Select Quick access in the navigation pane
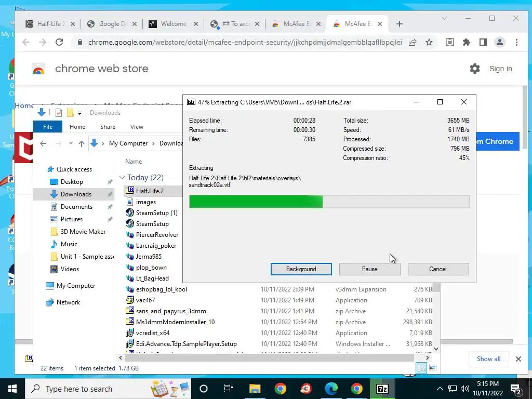532x399 pixels. click(x=74, y=169)
